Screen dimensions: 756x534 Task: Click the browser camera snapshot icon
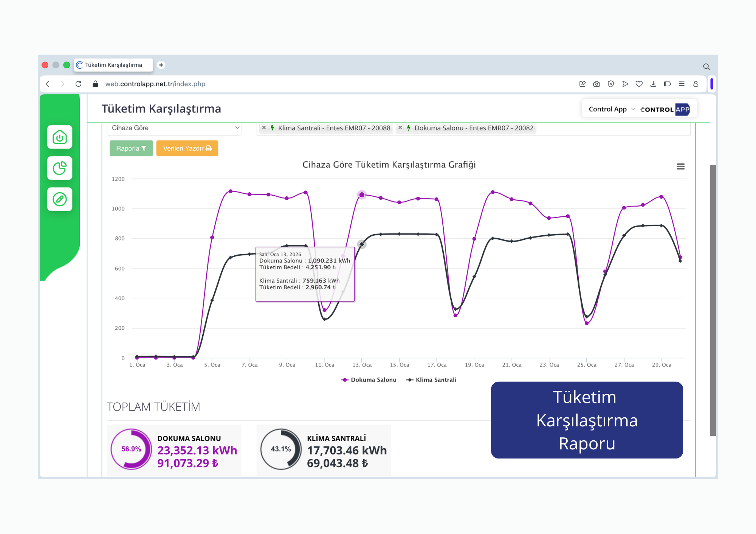(x=596, y=84)
